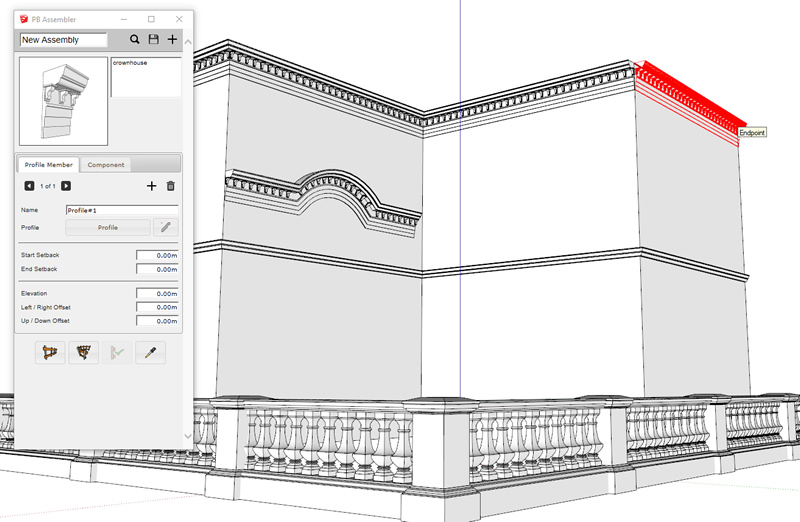Click the End Setback value field
The image size is (800, 522).
[x=157, y=269]
